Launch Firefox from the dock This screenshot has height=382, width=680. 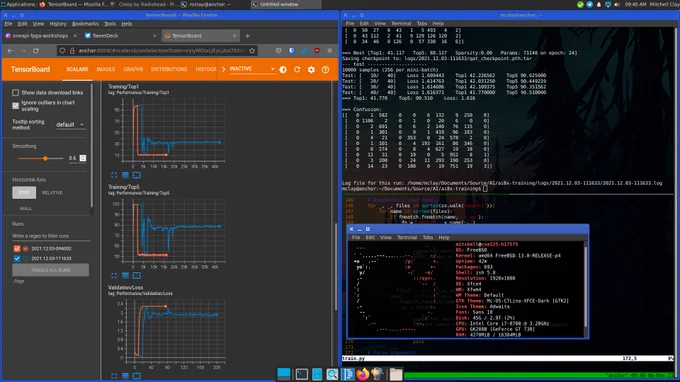(x=363, y=374)
